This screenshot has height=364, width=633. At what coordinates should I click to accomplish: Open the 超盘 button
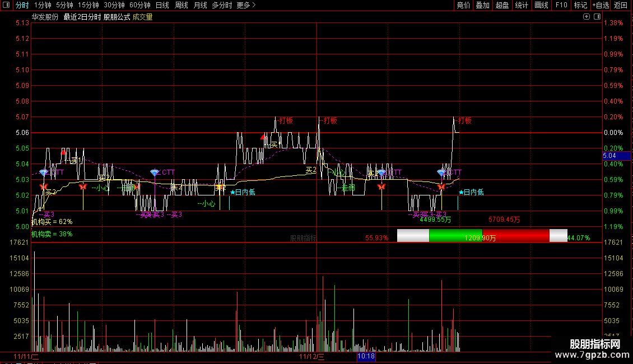tap(502, 5)
